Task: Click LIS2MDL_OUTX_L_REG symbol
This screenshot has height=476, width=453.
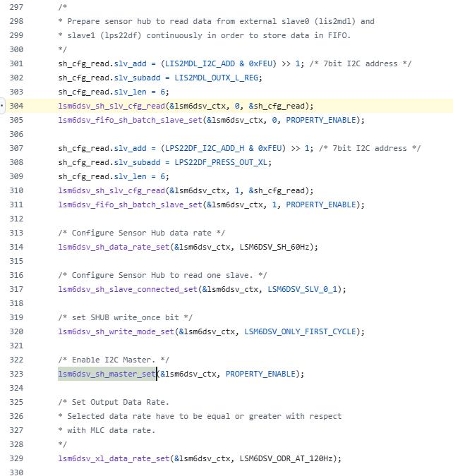Action: pos(217,78)
